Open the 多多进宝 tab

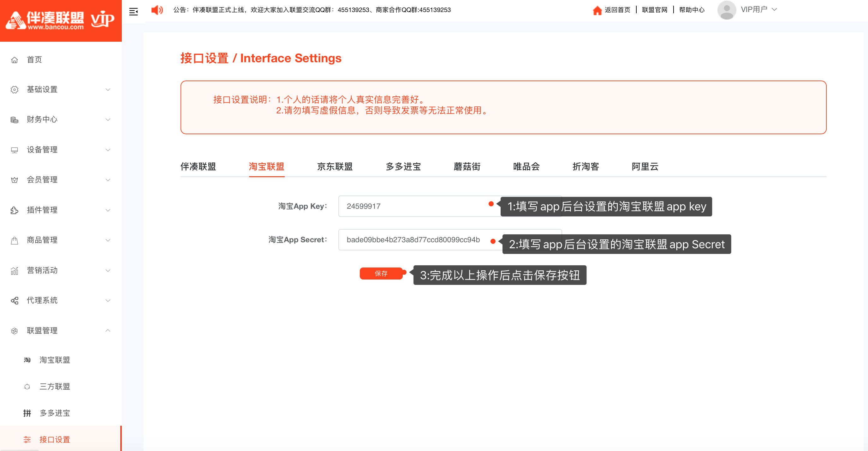(403, 166)
